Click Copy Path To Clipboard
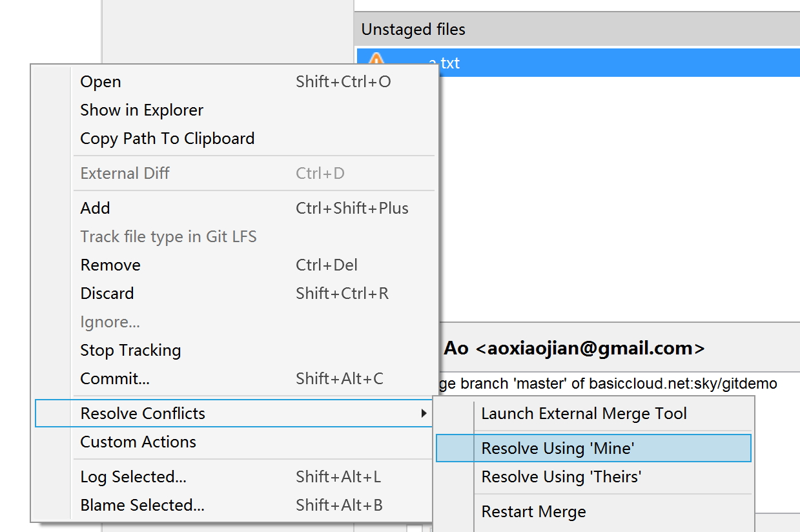Screen dimensions: 800x532 (167, 139)
